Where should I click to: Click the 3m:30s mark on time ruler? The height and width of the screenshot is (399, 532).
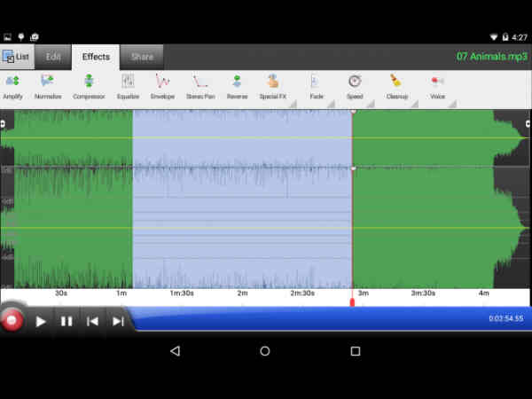pyautogui.click(x=423, y=293)
